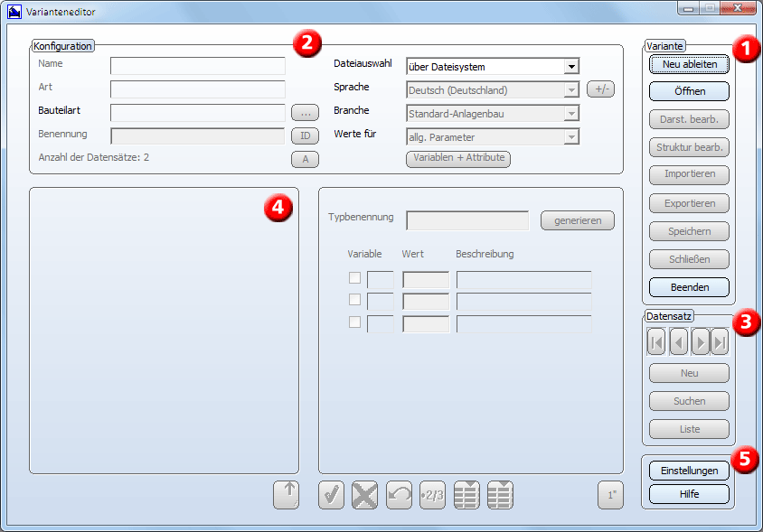The height and width of the screenshot is (532, 763).
Task: Click the Struktur bearb. button
Action: 690,147
